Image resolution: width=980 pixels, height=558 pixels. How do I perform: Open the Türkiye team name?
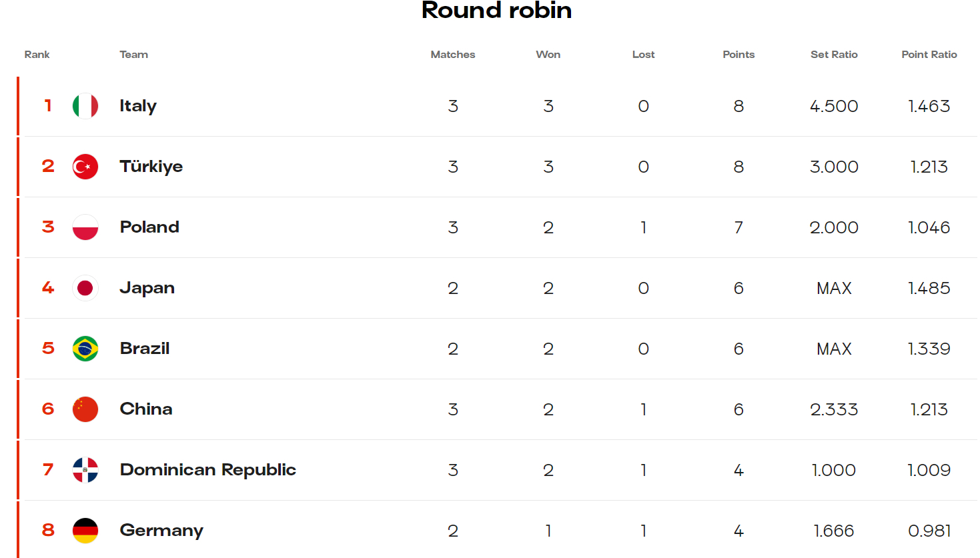151,167
